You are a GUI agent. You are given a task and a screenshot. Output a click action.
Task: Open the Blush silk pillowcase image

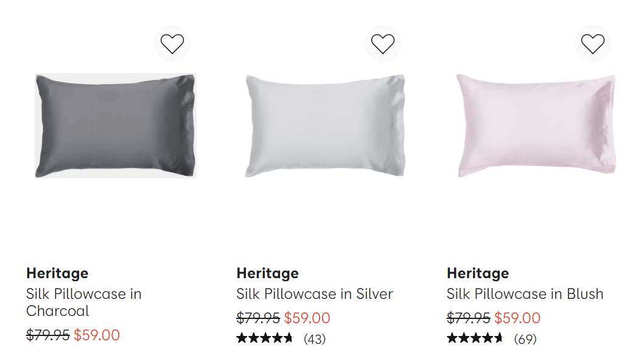536,126
